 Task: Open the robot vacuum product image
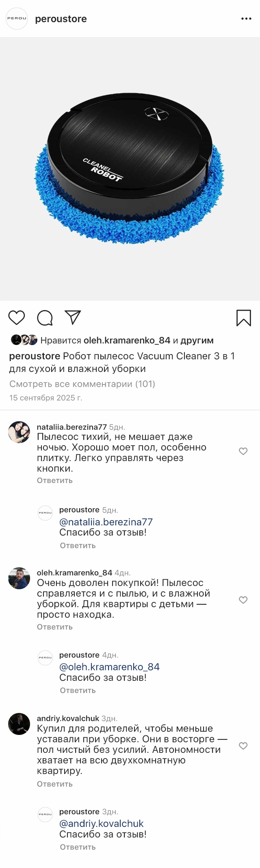(x=130, y=169)
